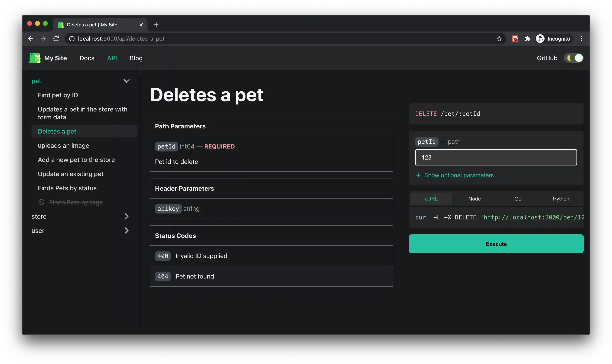This screenshot has height=364, width=612.
Task: Reload the page with refresh icon
Action: pyautogui.click(x=56, y=39)
